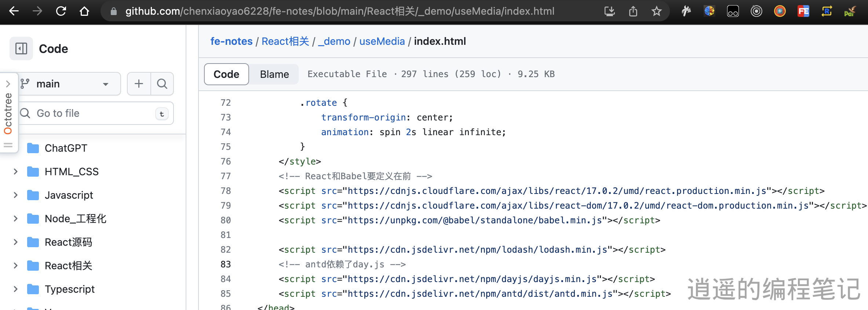Click the red FE extension icon
This screenshot has height=310, width=868.
pos(803,11)
